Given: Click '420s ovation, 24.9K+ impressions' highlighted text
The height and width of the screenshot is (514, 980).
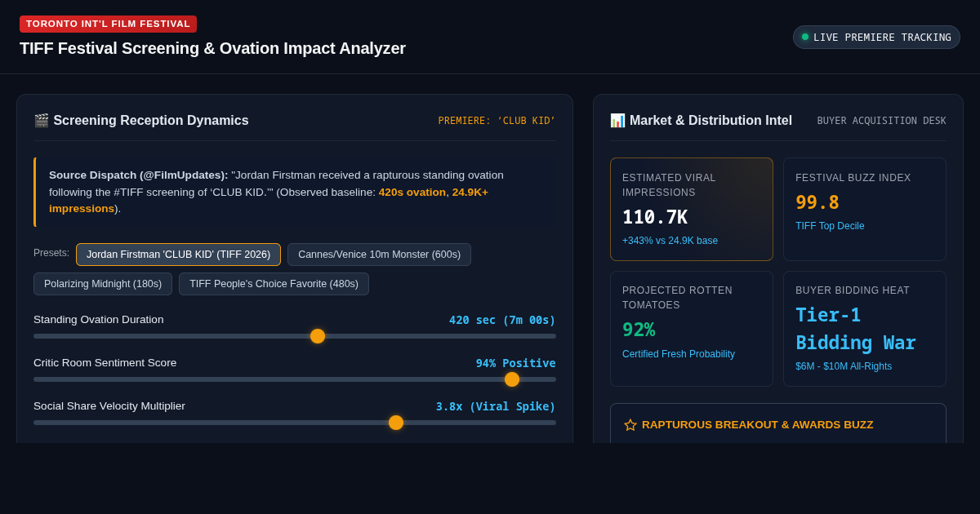Looking at the screenshot, I should 269,200.
